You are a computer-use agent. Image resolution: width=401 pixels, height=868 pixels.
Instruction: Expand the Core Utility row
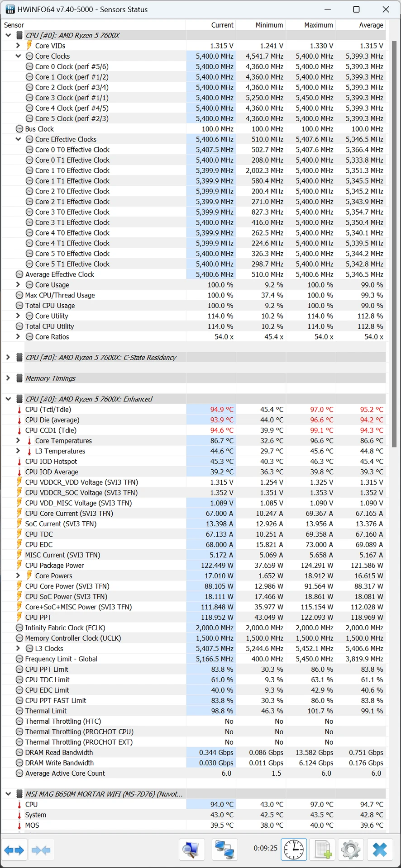pos(18,316)
